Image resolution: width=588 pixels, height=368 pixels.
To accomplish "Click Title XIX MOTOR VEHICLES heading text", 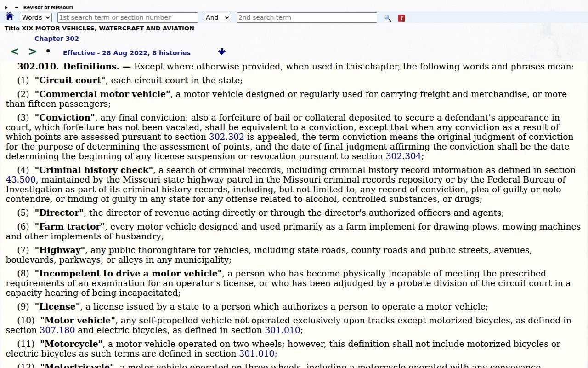I will tap(99, 28).
